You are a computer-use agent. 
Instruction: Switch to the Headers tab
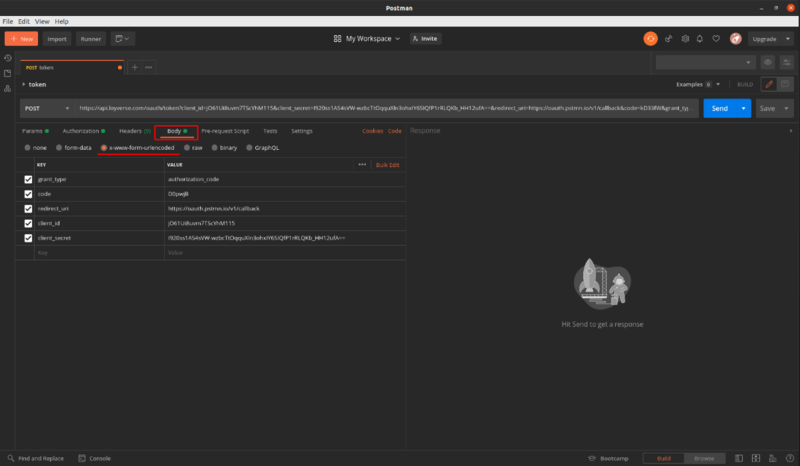pos(135,131)
